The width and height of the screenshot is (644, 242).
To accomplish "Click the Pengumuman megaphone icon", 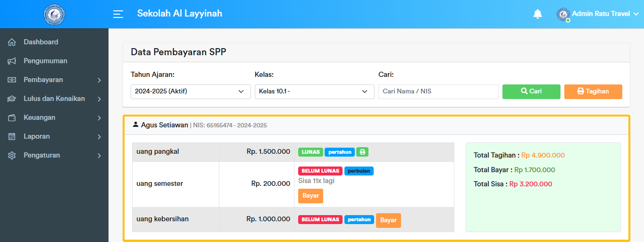I will coord(12,61).
